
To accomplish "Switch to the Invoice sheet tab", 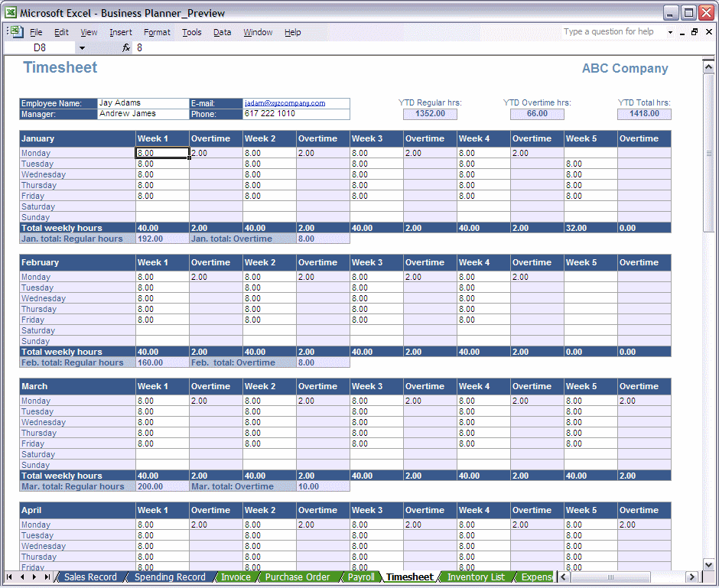I will [236, 577].
